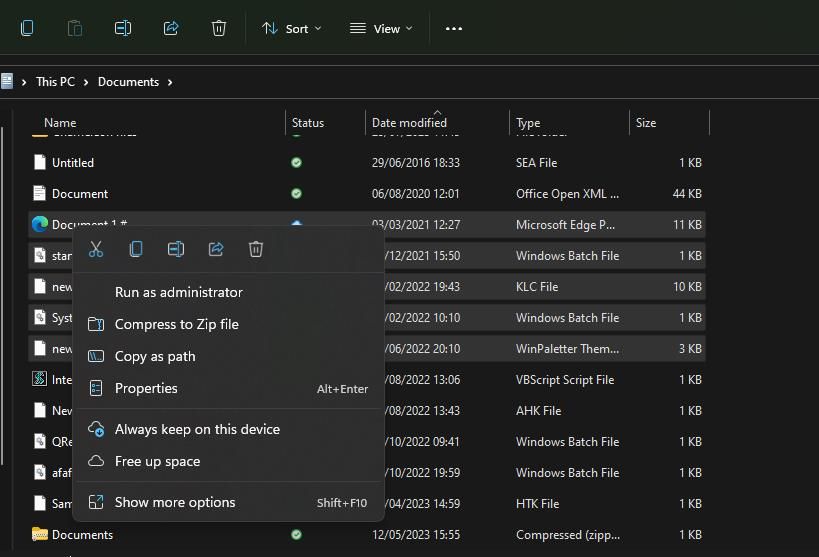Choose Compress to Zip file
The height and width of the screenshot is (557, 819).
point(176,324)
